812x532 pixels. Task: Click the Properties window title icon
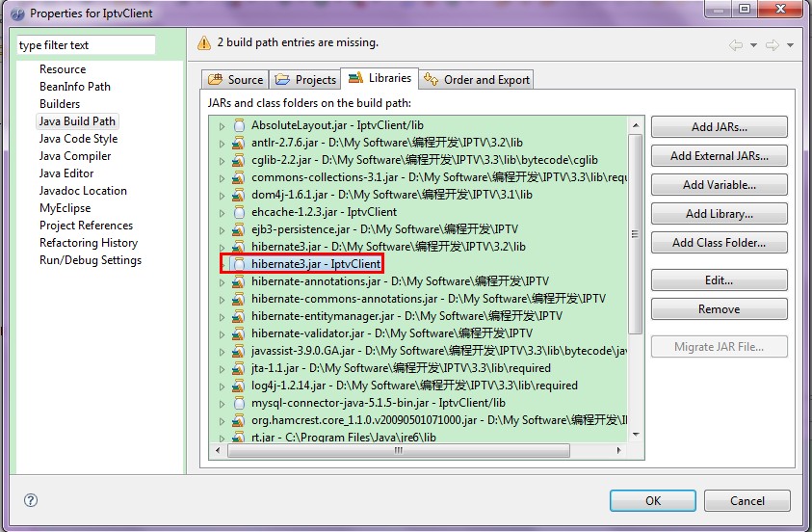(17, 13)
